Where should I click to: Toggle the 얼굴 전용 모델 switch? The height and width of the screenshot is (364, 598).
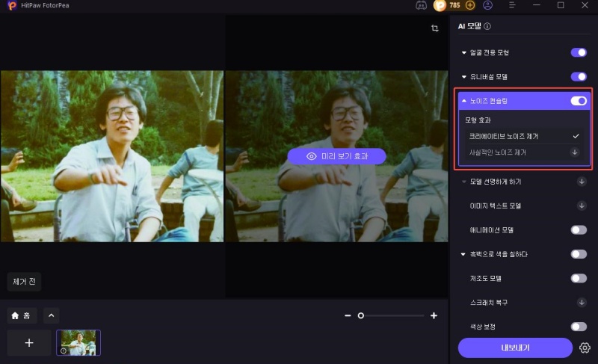[x=579, y=52]
